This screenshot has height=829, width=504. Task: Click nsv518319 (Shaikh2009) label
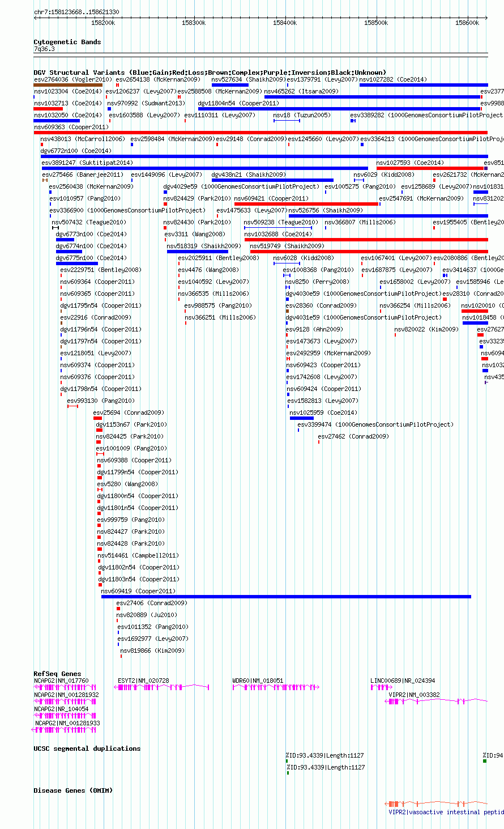[x=204, y=246]
